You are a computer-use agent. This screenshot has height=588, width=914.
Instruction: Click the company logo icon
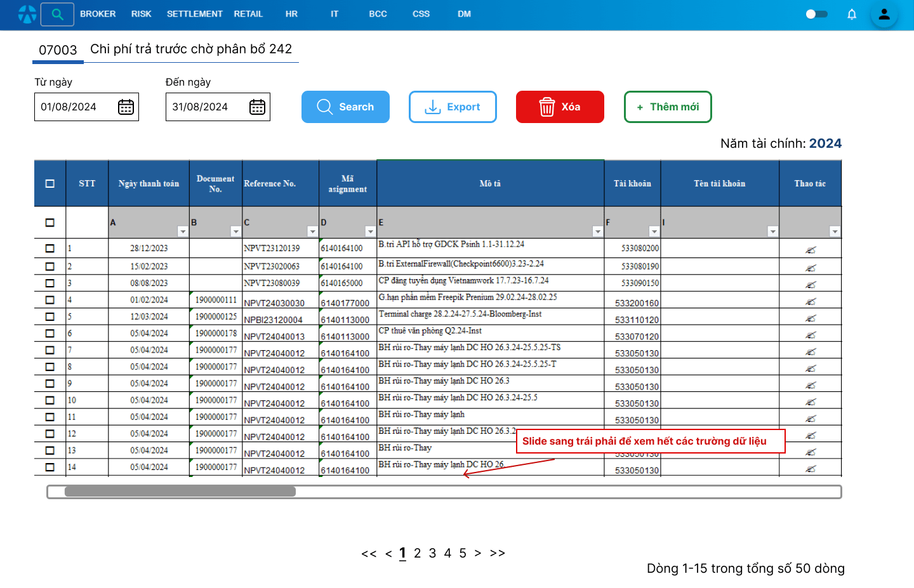coord(27,14)
